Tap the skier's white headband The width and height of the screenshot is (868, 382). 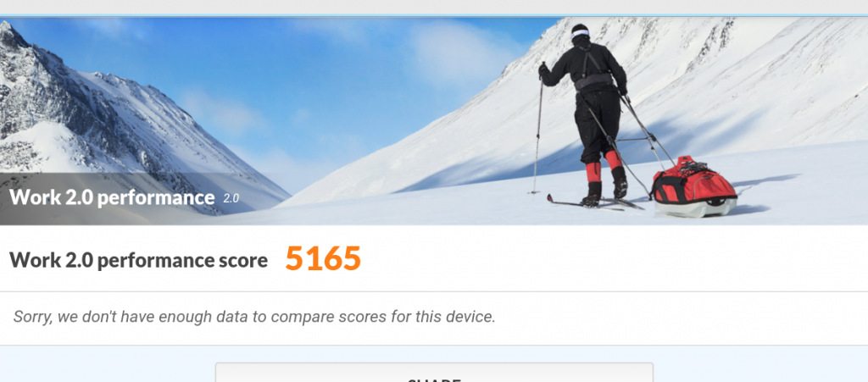(x=580, y=33)
